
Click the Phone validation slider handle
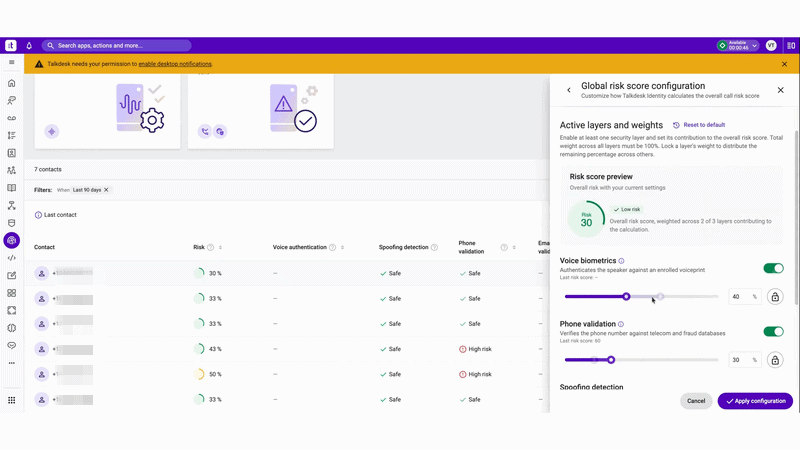click(611, 360)
